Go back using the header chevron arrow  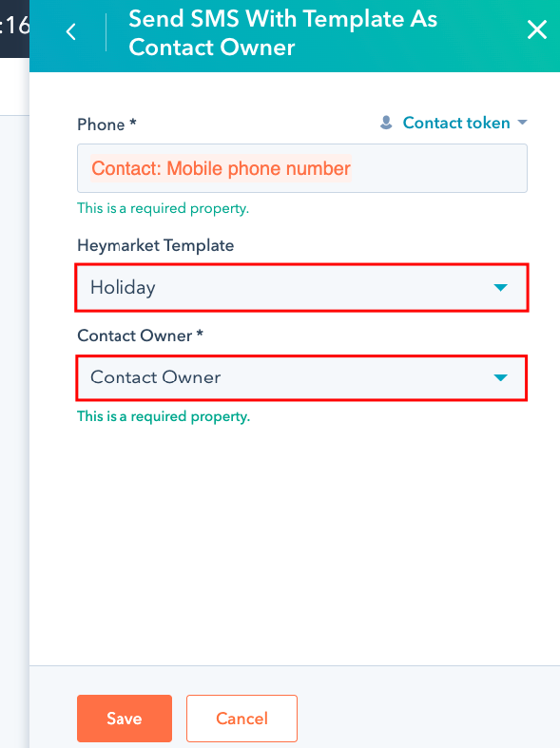tap(71, 32)
